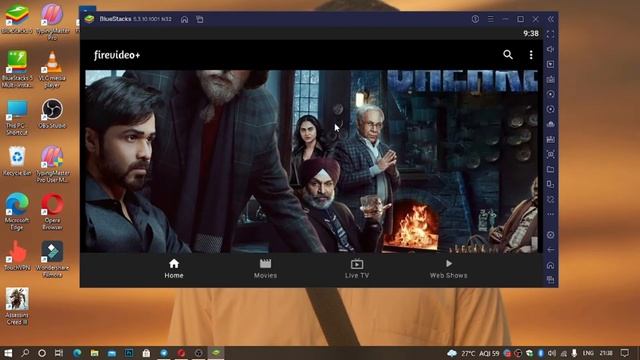
Task: Open OBS Studio desktop icon
Action: [x=52, y=114]
